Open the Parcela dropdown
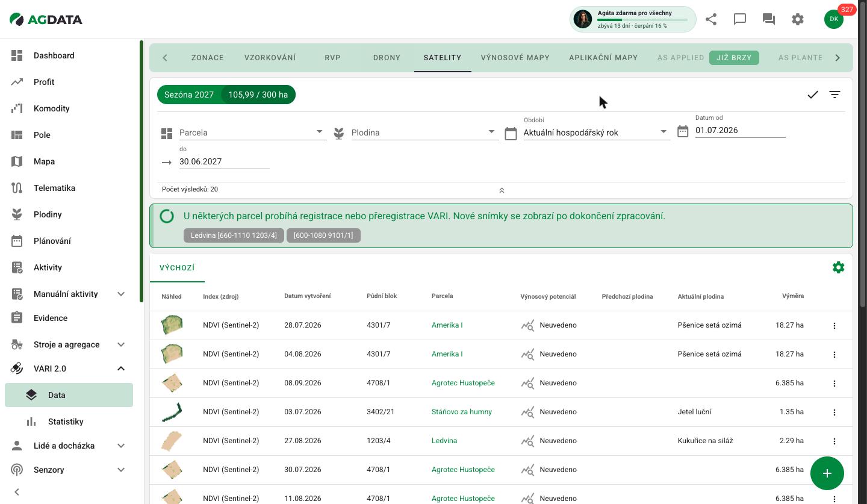The width and height of the screenshot is (867, 504). pos(253,132)
